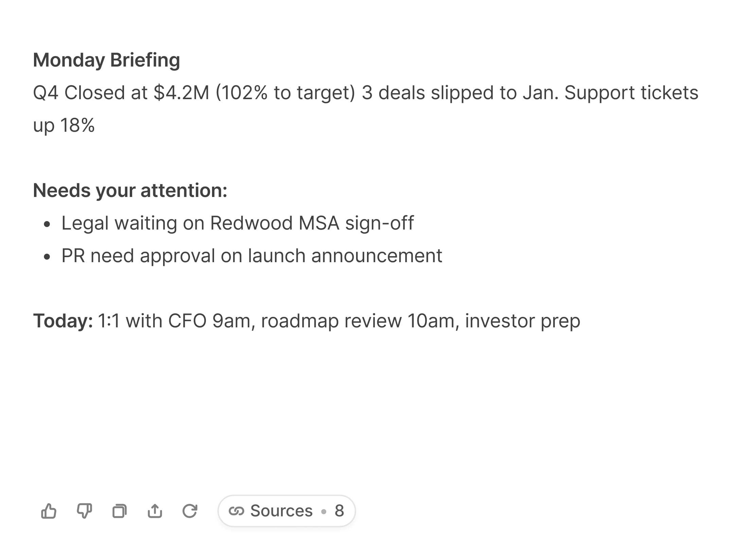Click the PR launch announcement bullet
The width and height of the screenshot is (738, 560).
pos(251,256)
